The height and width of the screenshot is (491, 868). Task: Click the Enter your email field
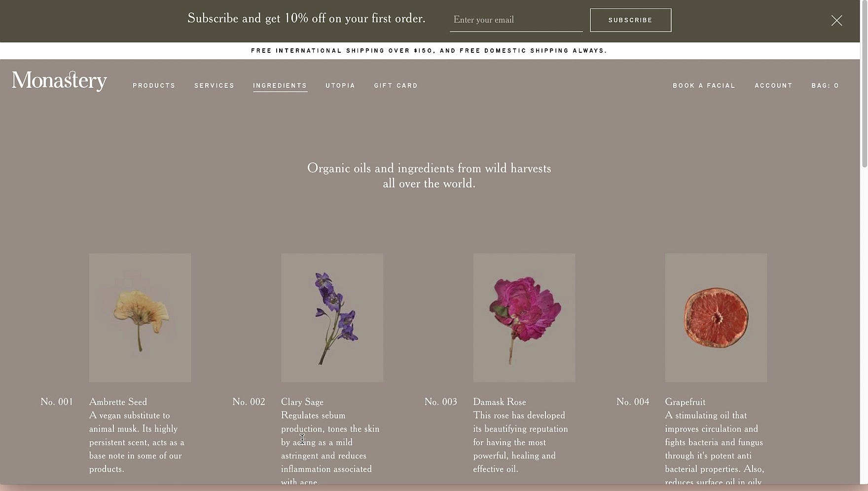515,20
